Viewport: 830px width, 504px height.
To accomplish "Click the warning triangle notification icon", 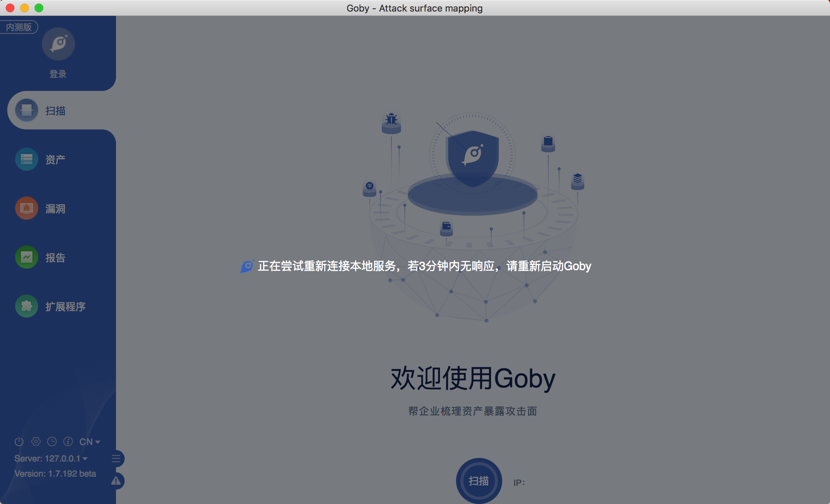I will click(x=116, y=481).
